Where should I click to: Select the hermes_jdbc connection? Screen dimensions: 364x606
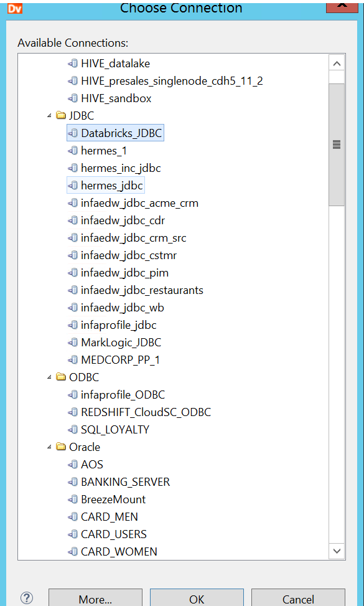[x=112, y=186]
